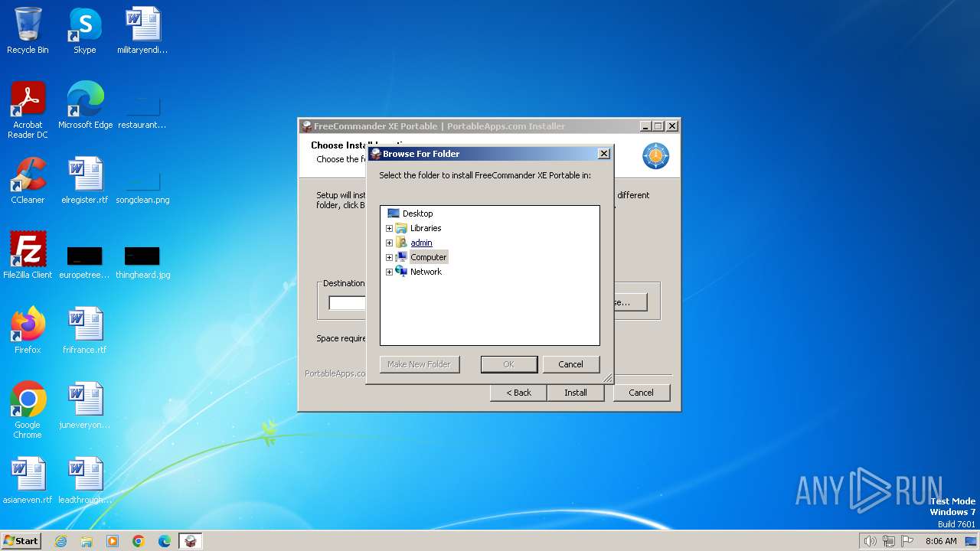Select the thingheard.jpg file icon
Viewport: 980px width, 551px height.
[x=142, y=261]
